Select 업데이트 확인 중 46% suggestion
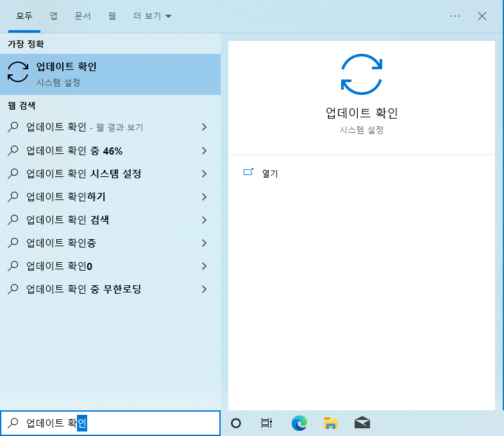Image resolution: width=504 pixels, height=436 pixels. click(x=110, y=151)
